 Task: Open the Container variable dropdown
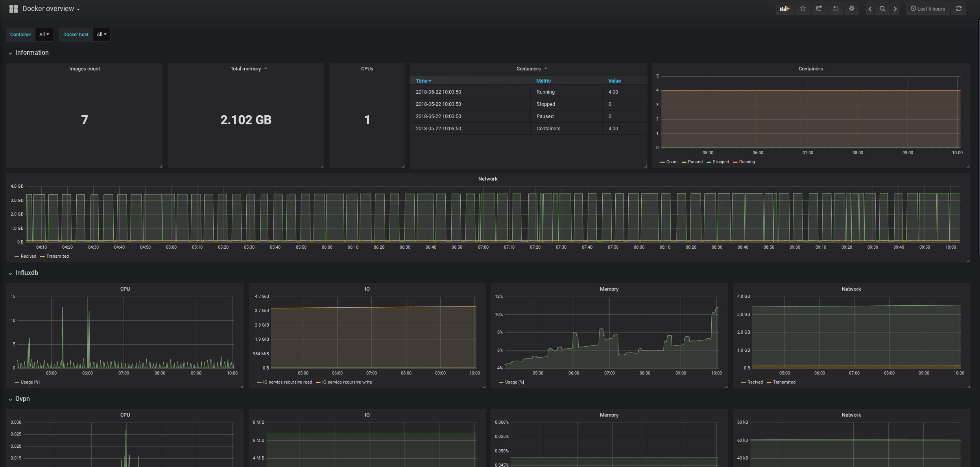pos(44,35)
